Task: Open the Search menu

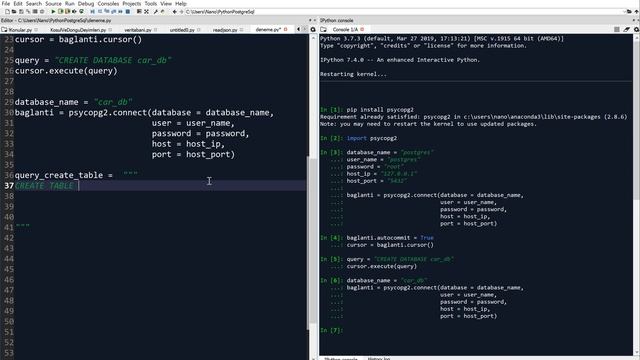Action: point(34,4)
